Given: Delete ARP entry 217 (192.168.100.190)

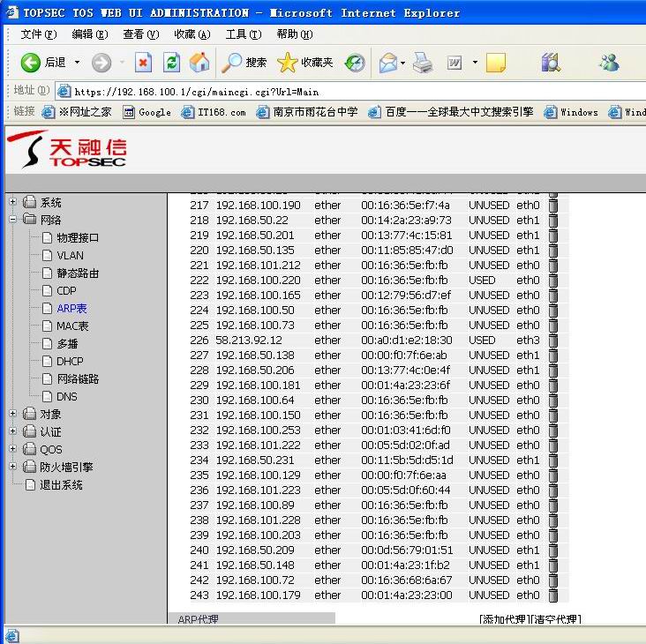Looking at the screenshot, I should 553,205.
